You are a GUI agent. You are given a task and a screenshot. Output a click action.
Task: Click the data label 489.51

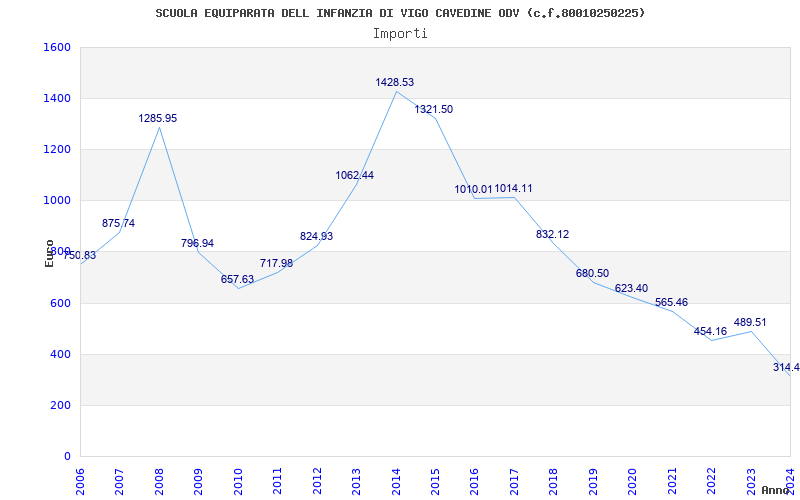tap(750, 322)
